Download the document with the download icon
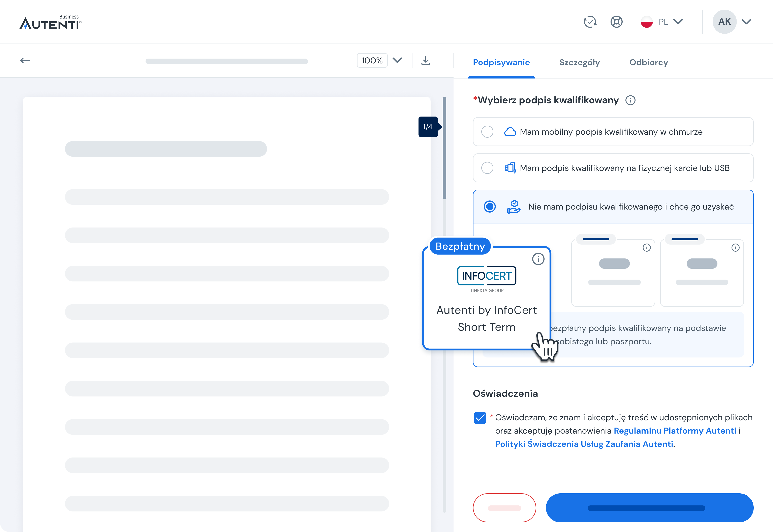Screen dimensions: 773x532 pos(426,61)
